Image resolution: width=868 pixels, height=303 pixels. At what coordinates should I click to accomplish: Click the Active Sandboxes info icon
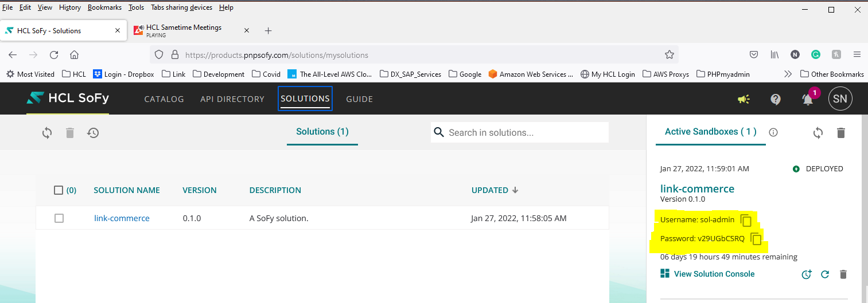[773, 132]
